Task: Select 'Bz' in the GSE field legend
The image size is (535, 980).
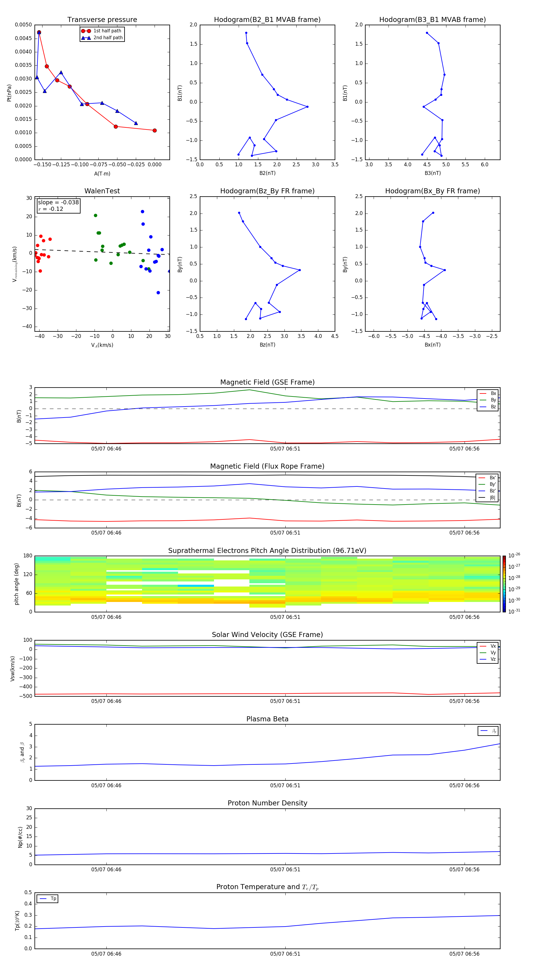Action: 488,407
